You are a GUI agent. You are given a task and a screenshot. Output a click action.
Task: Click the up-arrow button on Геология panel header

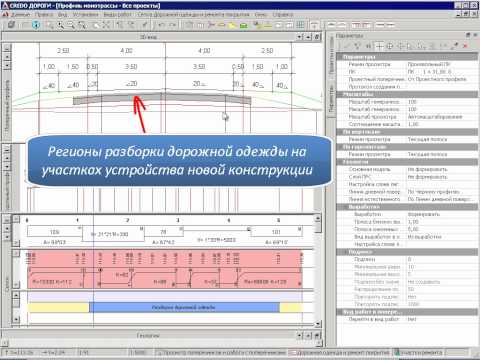(x=308, y=336)
